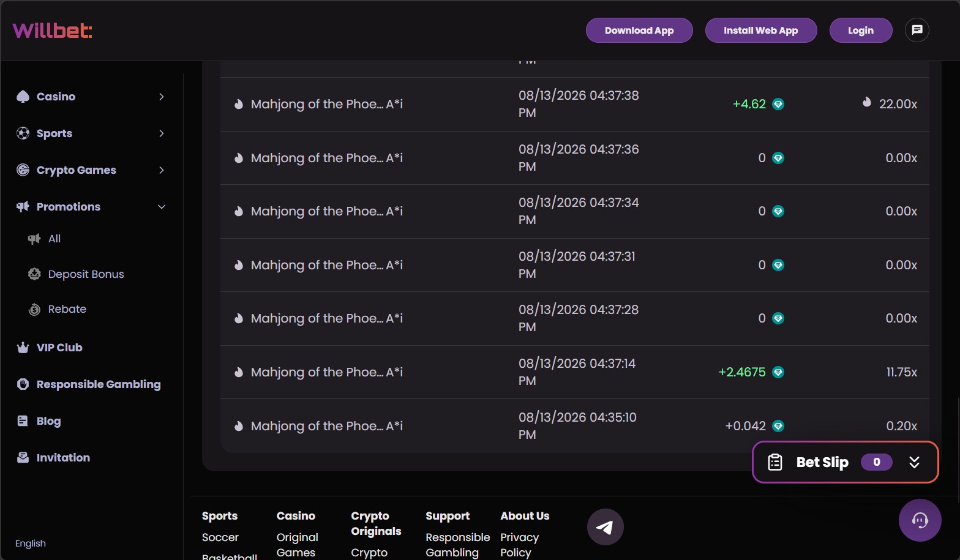Click the Download App button

(x=639, y=30)
